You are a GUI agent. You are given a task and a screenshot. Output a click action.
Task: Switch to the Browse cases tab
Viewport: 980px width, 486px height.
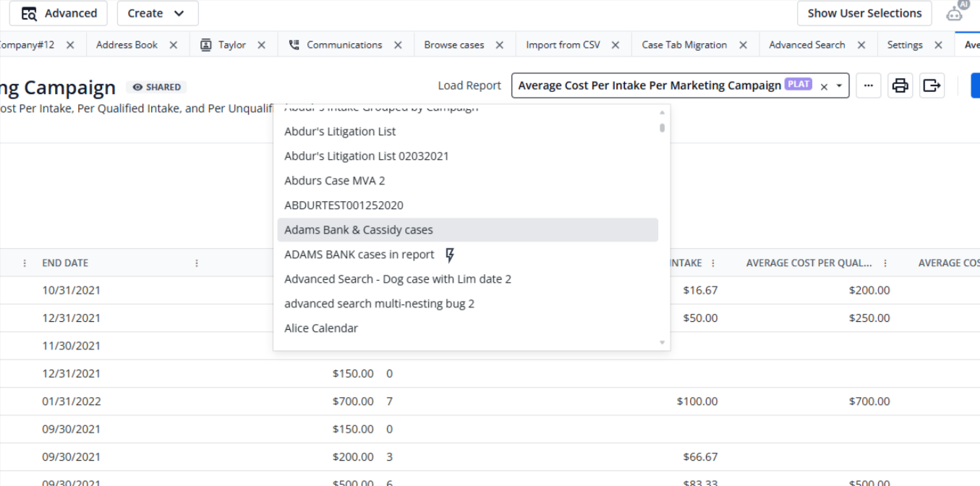pyautogui.click(x=455, y=44)
